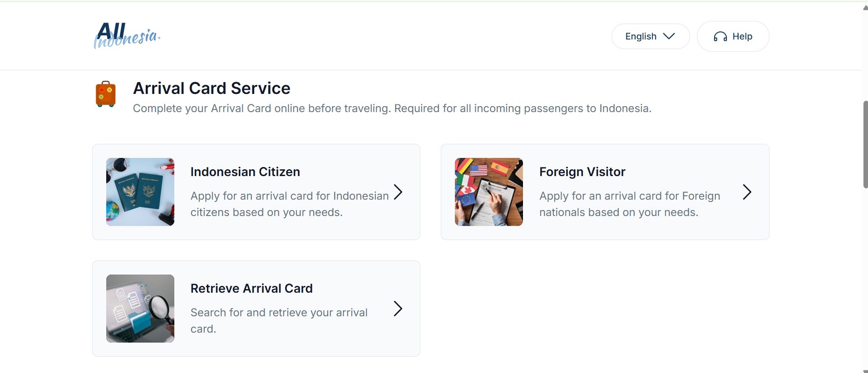Screen dimensions: 868x373
Task: Click the orange suitcase Arrival Card icon
Action: point(105,94)
